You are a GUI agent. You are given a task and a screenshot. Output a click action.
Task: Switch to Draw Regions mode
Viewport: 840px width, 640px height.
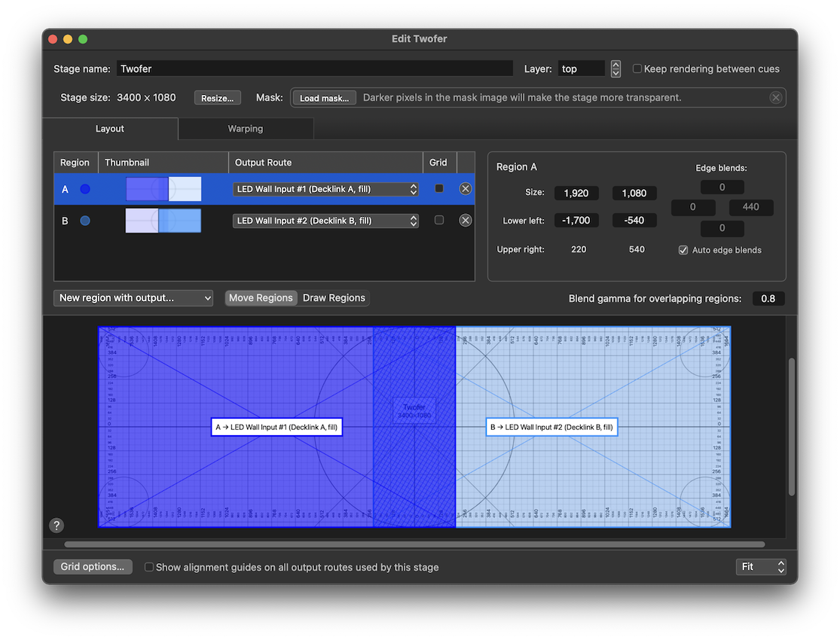point(334,297)
